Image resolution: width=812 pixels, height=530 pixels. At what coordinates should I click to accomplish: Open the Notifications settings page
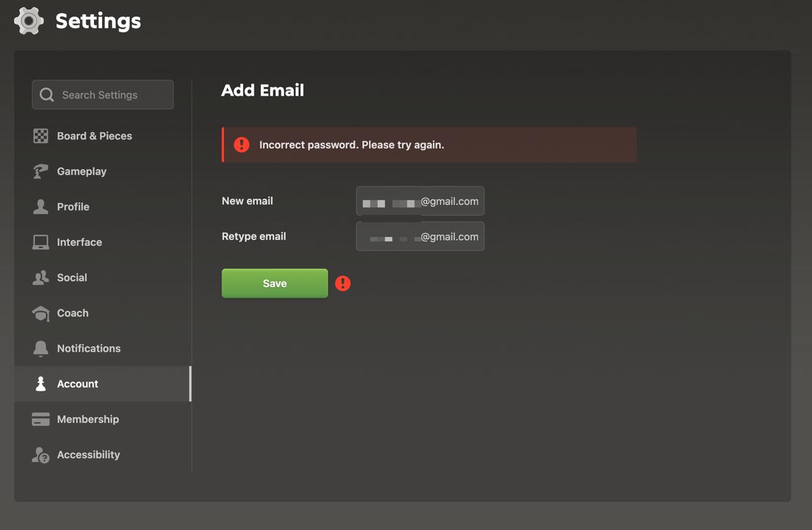click(103, 348)
